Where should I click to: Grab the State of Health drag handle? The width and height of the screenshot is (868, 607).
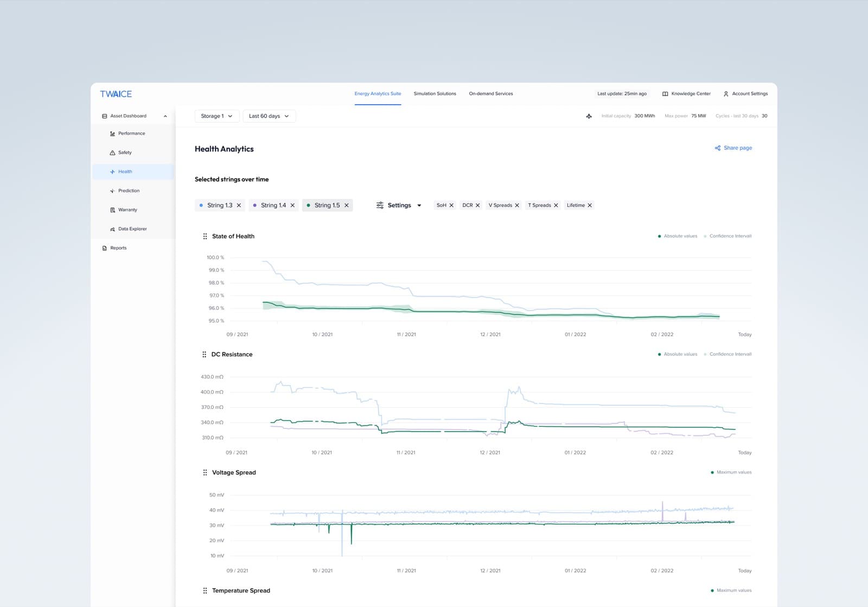click(x=205, y=236)
